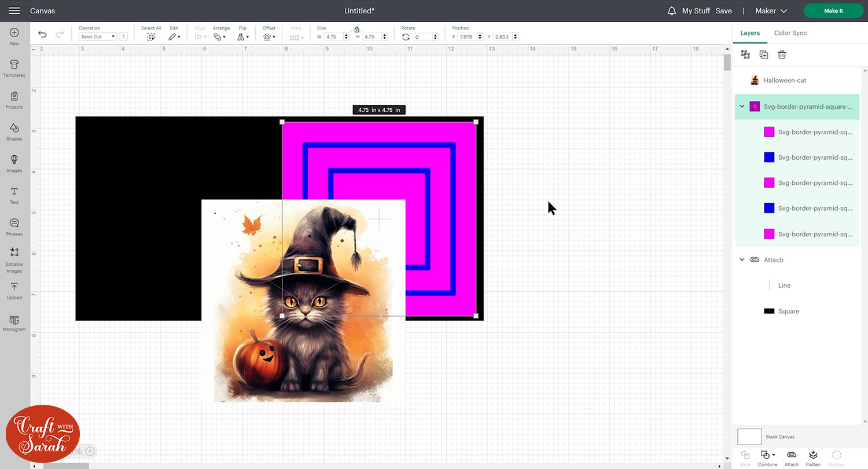The image size is (868, 469).
Task: Click Flatten at bottom of Layers panel
Action: [813, 457]
